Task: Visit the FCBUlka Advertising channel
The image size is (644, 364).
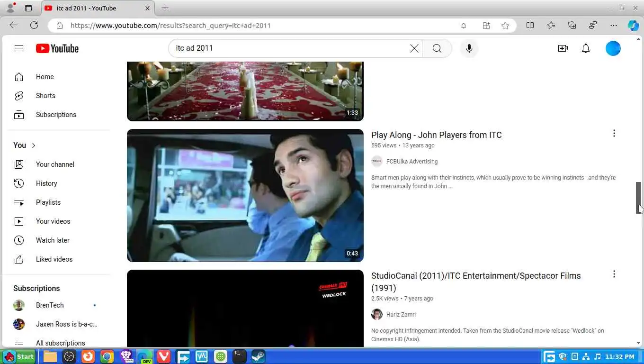Action: (412, 162)
